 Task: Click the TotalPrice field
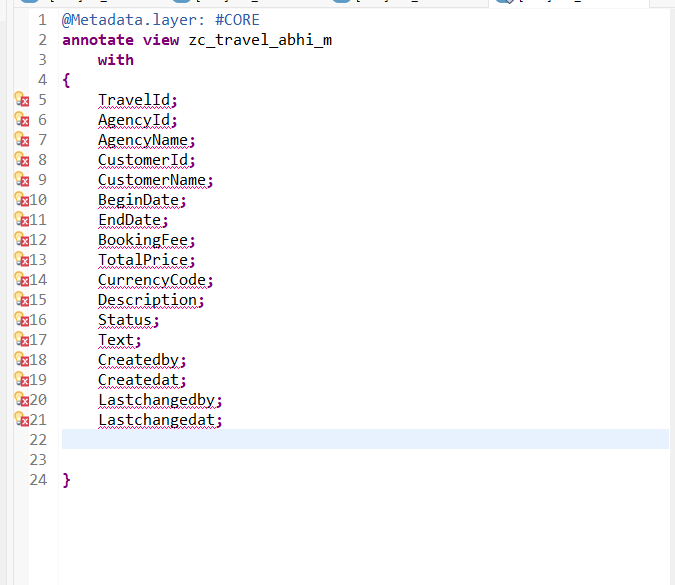point(143,260)
